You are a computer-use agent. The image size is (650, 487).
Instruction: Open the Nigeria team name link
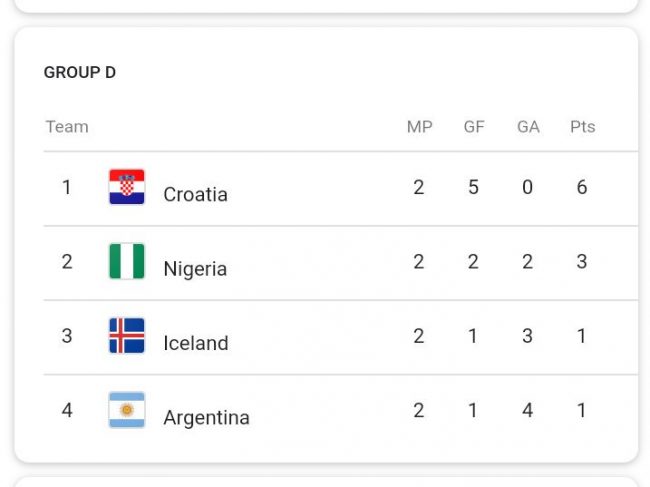point(195,268)
